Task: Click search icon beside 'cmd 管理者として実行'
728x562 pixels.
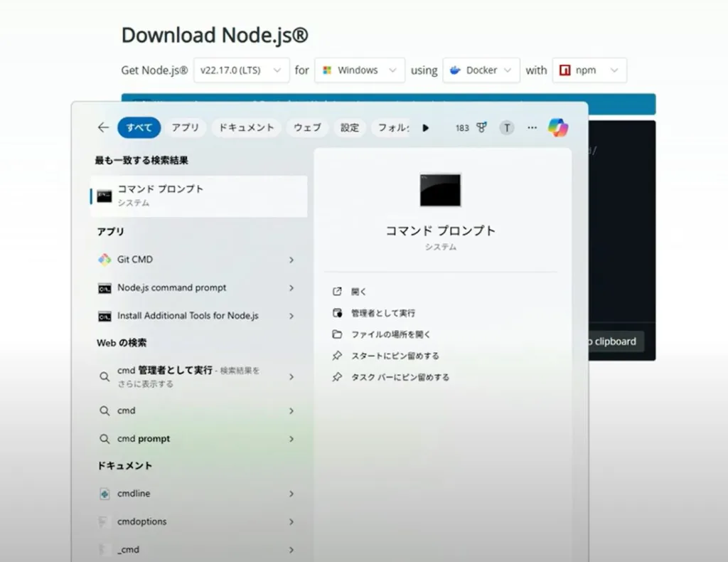Action: (105, 376)
